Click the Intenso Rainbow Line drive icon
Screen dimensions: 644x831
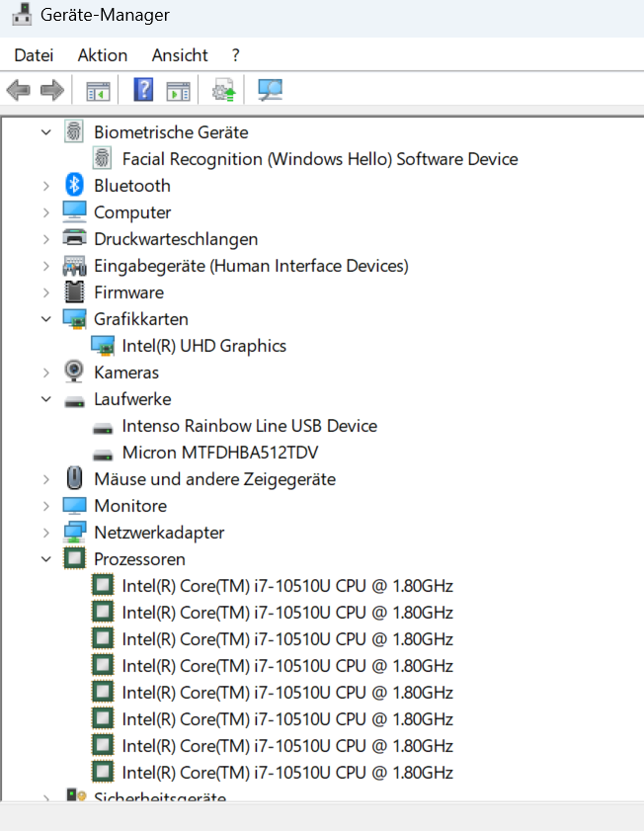(x=103, y=429)
